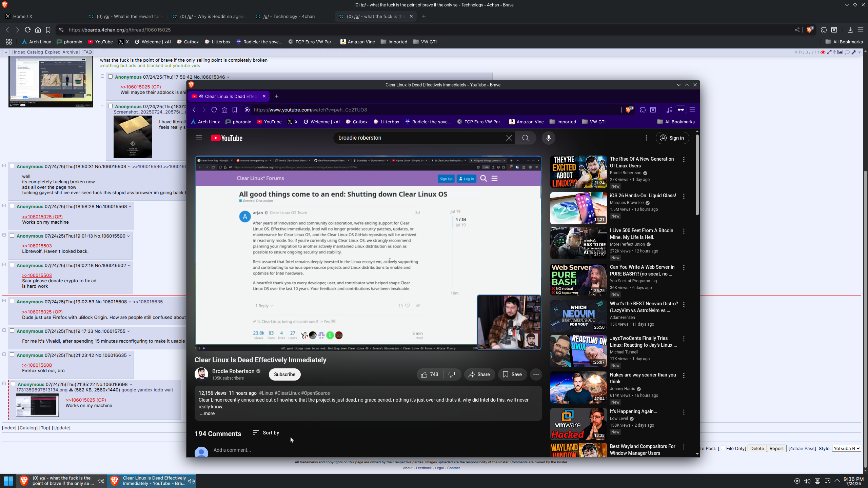Image resolution: width=868 pixels, height=488 pixels.
Task: Click the 'Add a comment...' field
Action: (x=375, y=450)
